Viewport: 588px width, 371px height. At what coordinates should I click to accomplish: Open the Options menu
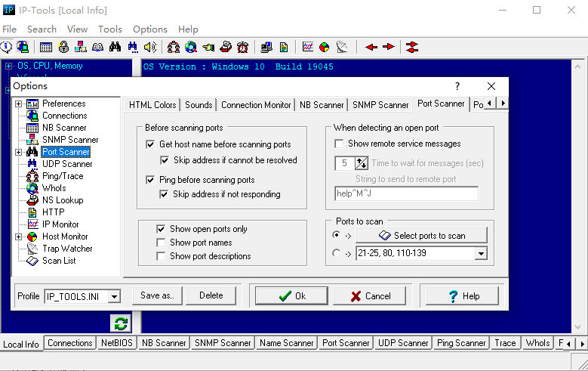click(150, 29)
